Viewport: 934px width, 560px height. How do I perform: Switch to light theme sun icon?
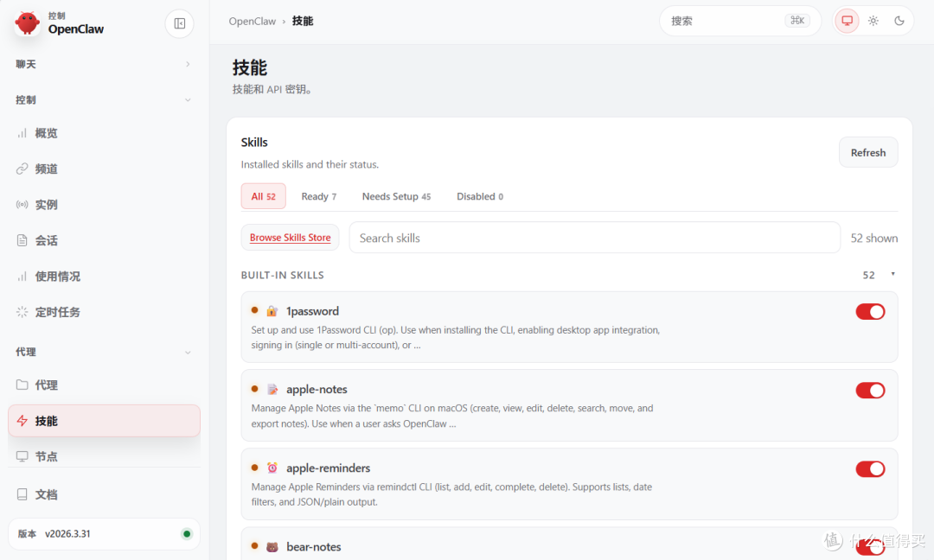873,21
